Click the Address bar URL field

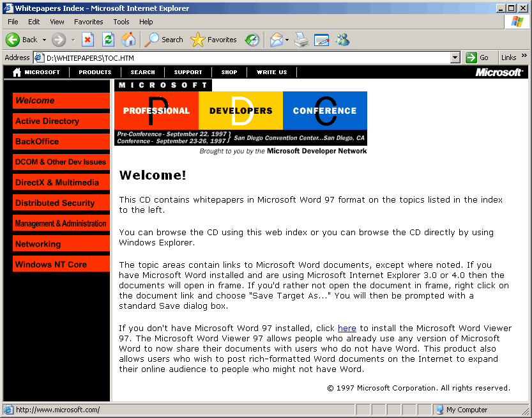tap(248, 58)
